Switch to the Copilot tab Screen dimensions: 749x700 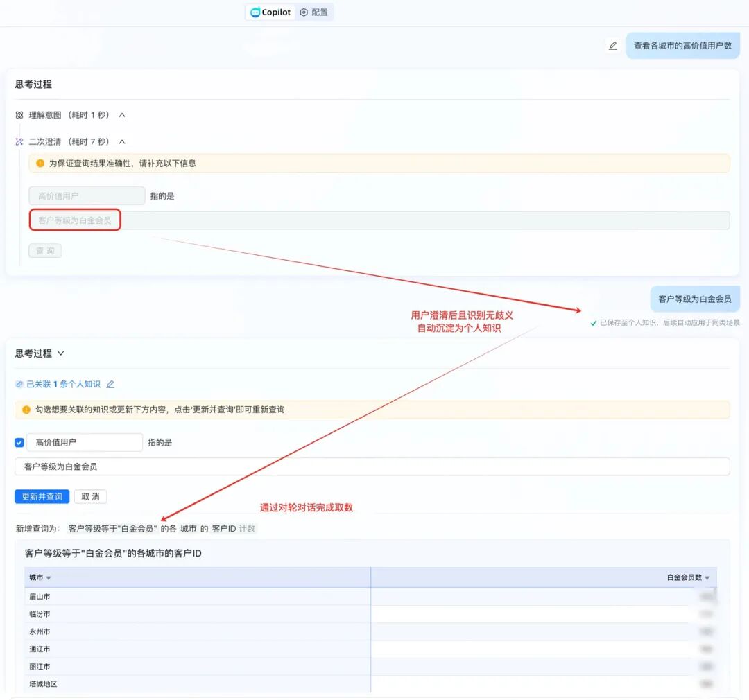pyautogui.click(x=270, y=12)
